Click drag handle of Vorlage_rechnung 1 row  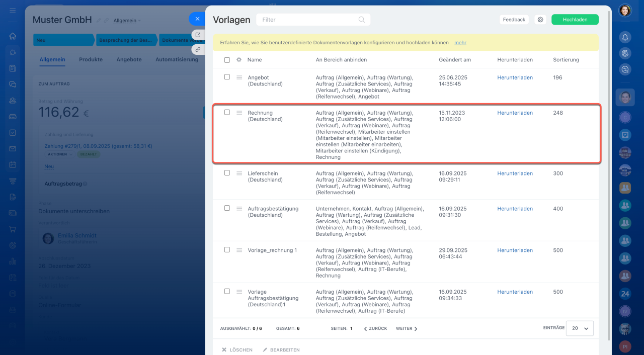[239, 250]
